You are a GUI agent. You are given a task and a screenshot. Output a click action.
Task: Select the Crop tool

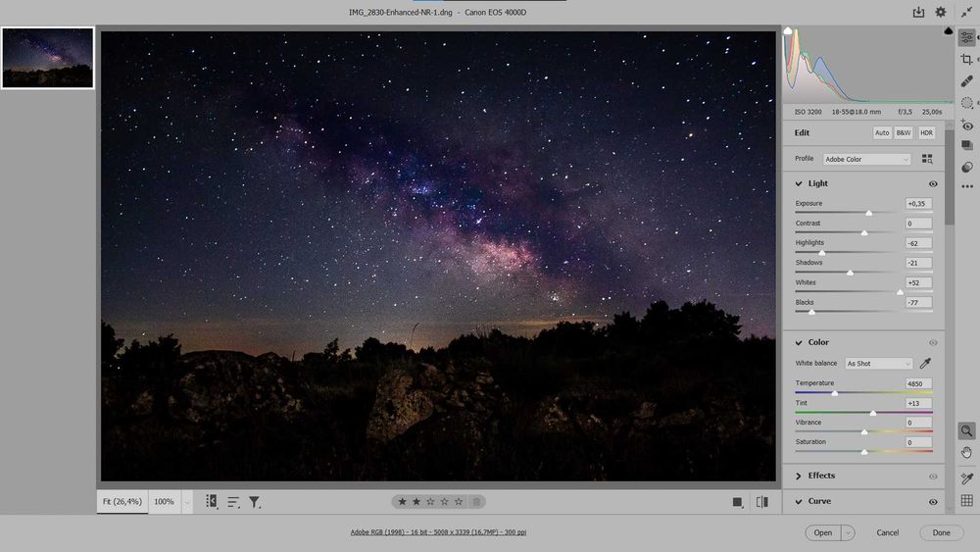tap(967, 60)
